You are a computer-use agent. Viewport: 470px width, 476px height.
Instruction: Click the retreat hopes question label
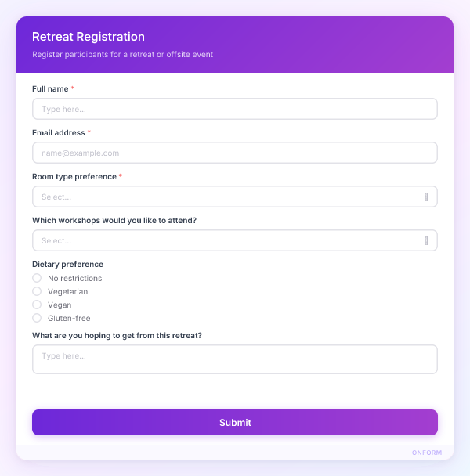pyautogui.click(x=117, y=336)
